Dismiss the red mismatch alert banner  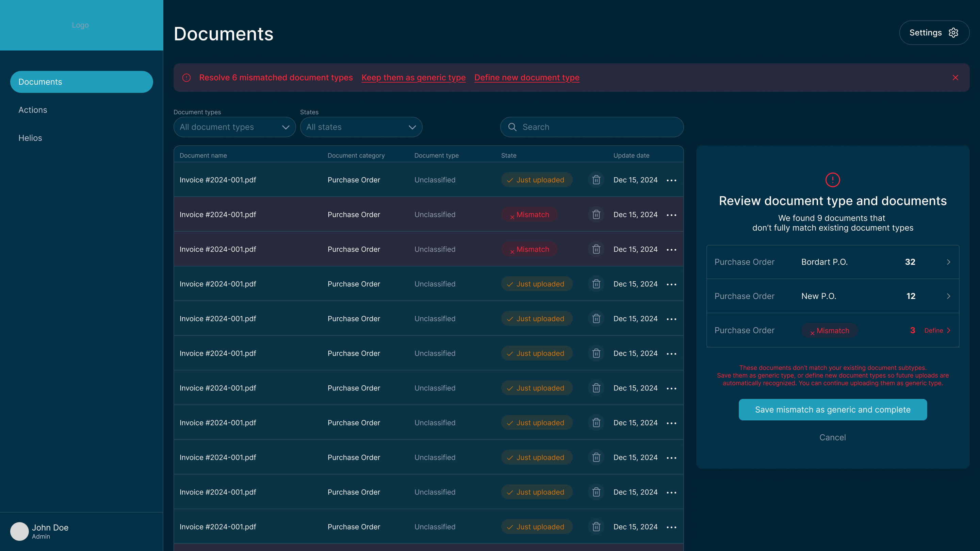pyautogui.click(x=955, y=78)
